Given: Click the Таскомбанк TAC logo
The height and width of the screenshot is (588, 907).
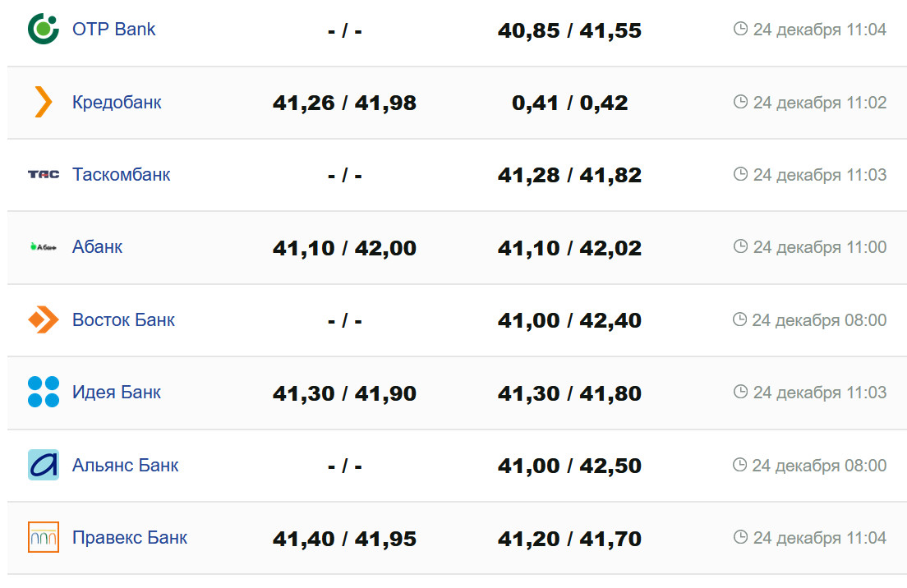Looking at the screenshot, I should click(x=44, y=174).
